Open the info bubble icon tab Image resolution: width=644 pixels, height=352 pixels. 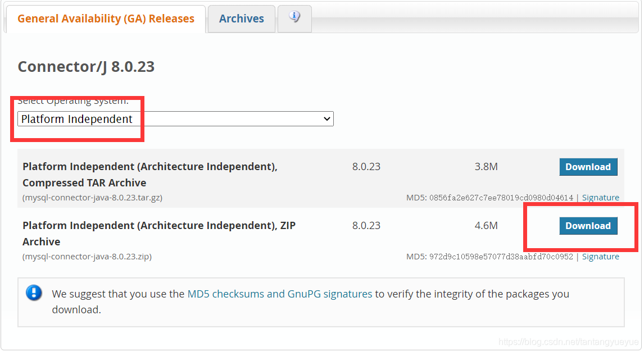click(294, 18)
